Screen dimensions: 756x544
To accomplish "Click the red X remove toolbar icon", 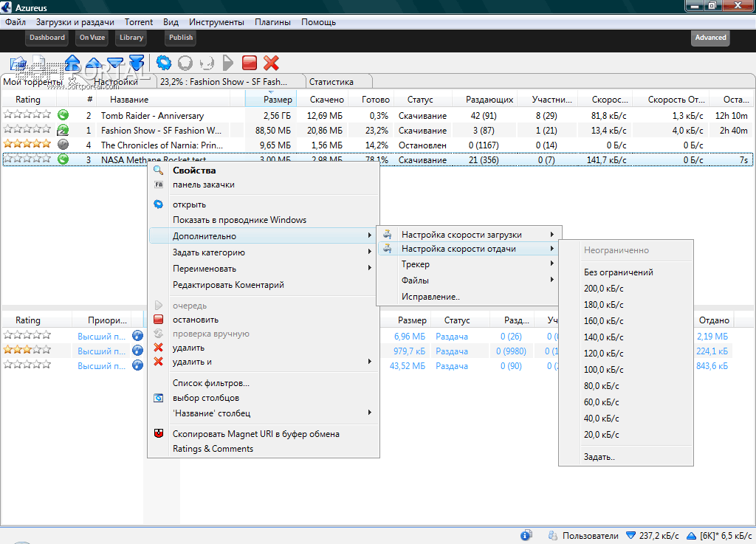I will pos(271,63).
